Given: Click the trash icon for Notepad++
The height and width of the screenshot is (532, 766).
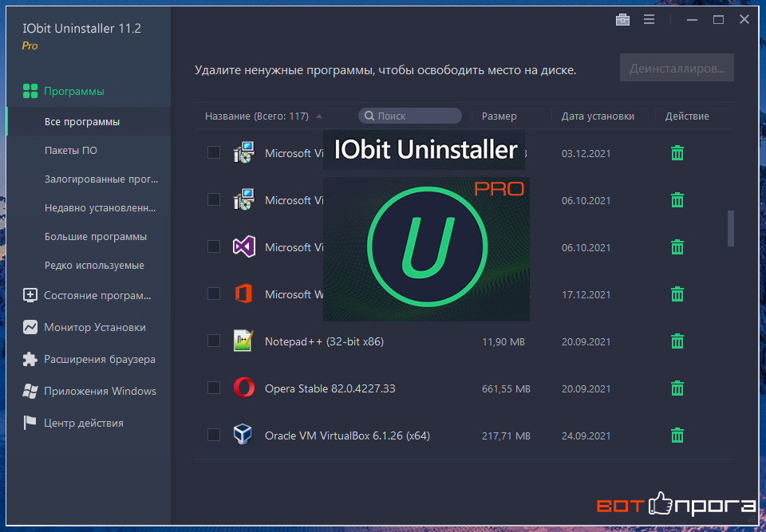Looking at the screenshot, I should pyautogui.click(x=677, y=341).
